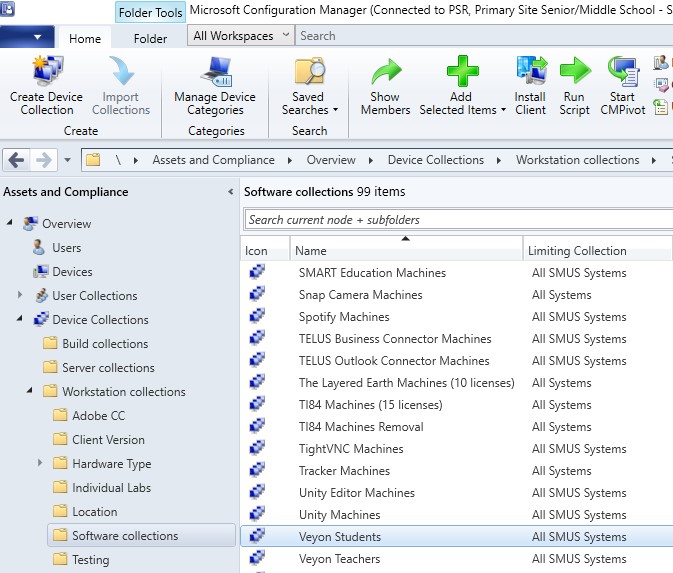Viewport: 673px width, 573px height.
Task: Click the Install Client icon
Action: point(531,70)
